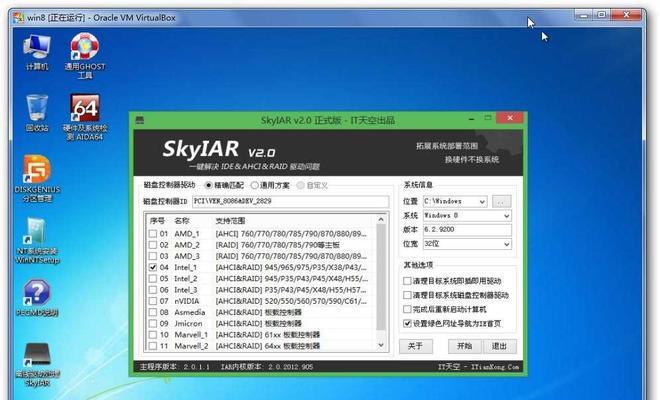Select 通用方案 radio option
Image resolution: width=660 pixels, height=400 pixels.
click(270, 185)
